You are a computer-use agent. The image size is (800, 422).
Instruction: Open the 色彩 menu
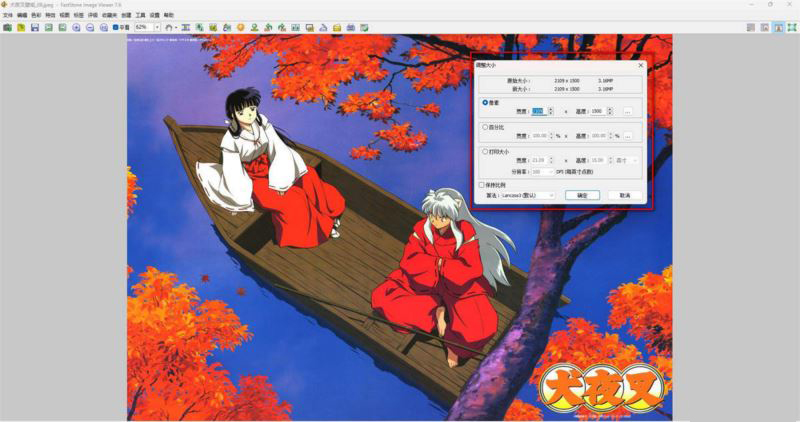coord(36,15)
